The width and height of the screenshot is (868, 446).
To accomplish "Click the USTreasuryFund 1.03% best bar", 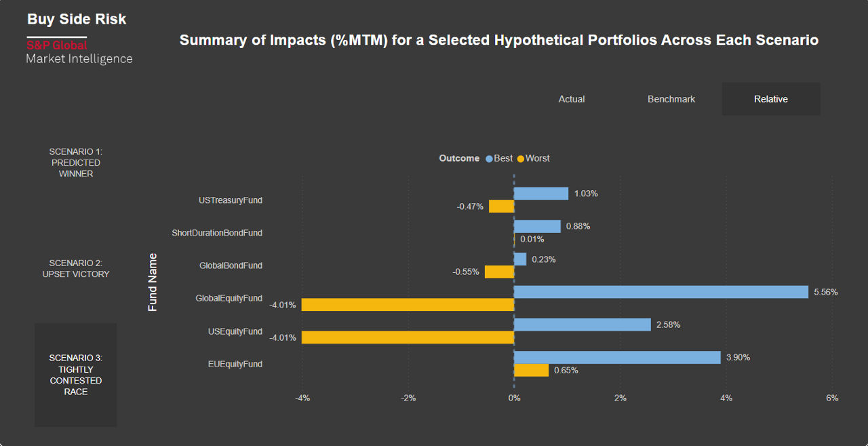I will pos(541,193).
